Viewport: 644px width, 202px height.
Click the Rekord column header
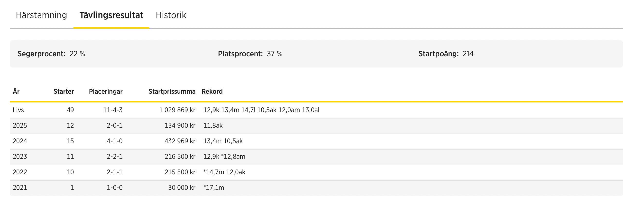212,92
